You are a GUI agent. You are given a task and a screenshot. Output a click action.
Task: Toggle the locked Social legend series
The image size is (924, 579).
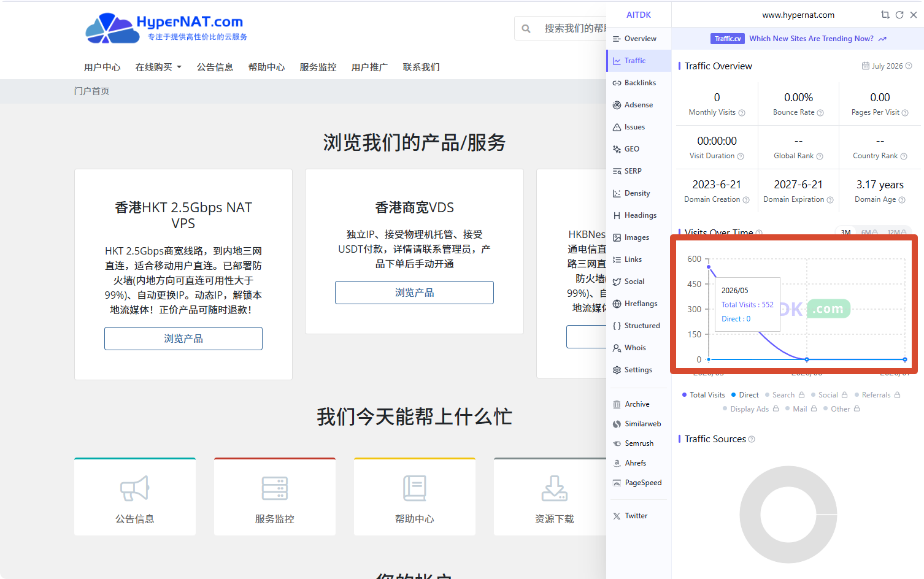click(830, 395)
